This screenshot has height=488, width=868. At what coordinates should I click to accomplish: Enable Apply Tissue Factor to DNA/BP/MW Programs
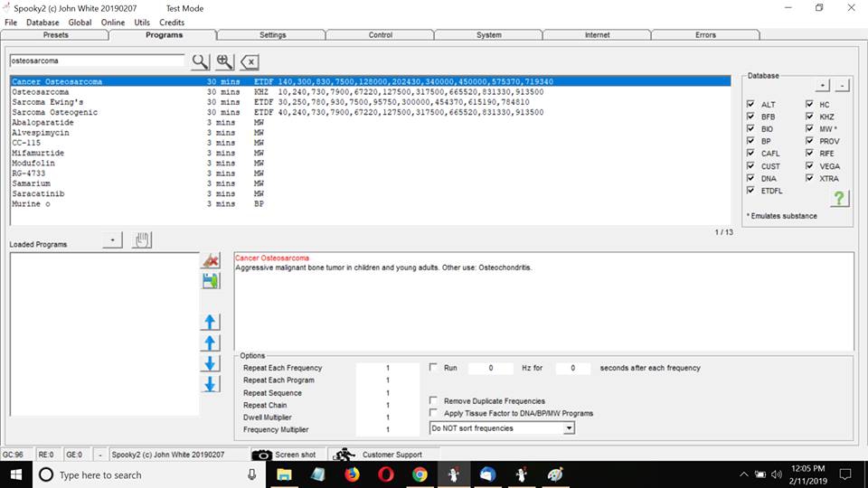point(433,413)
